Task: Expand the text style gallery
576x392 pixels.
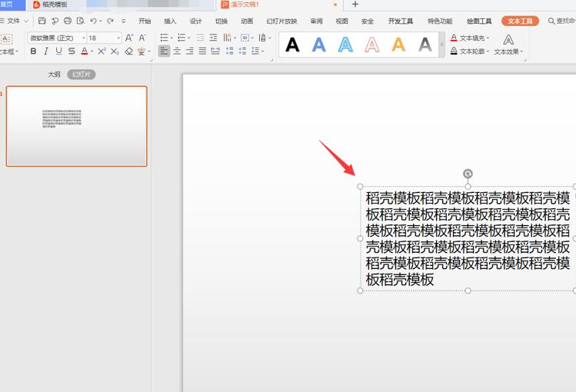Action: (441, 45)
